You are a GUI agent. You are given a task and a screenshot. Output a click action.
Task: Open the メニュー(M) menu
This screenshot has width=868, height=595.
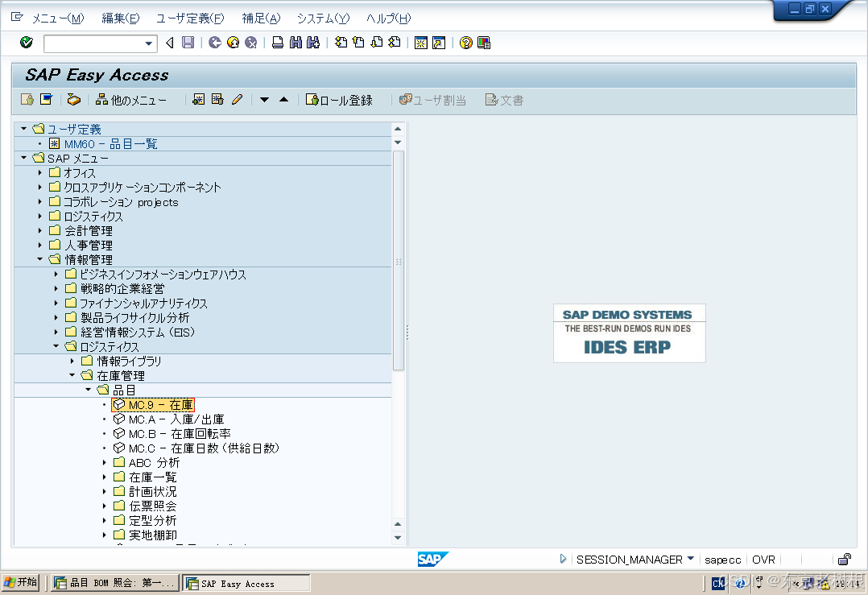[x=58, y=19]
